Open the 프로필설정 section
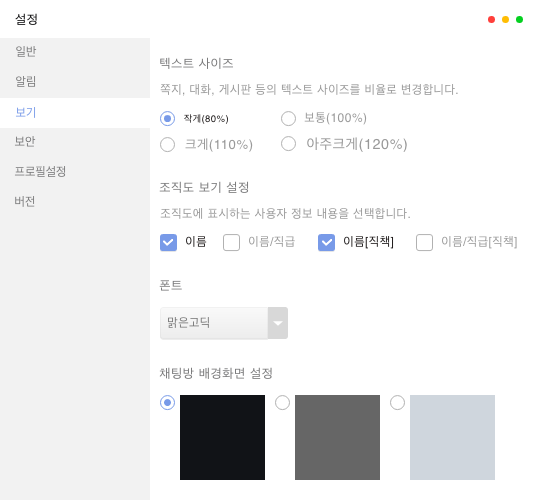Image resolution: width=535 pixels, height=500 pixels. [75, 171]
